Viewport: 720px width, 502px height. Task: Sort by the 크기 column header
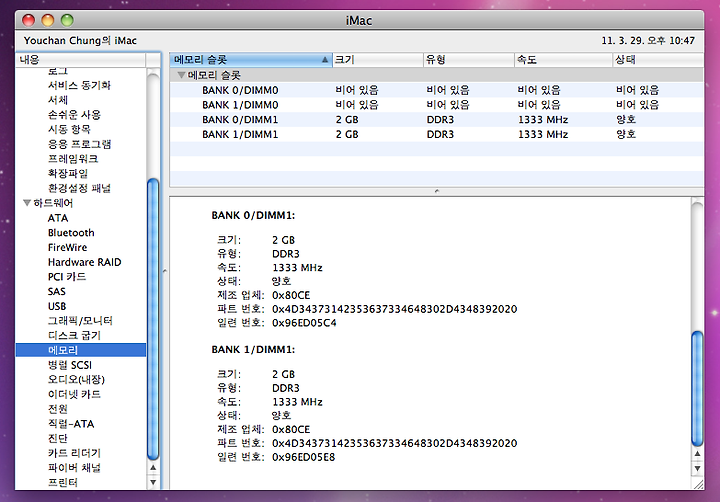[x=377, y=60]
